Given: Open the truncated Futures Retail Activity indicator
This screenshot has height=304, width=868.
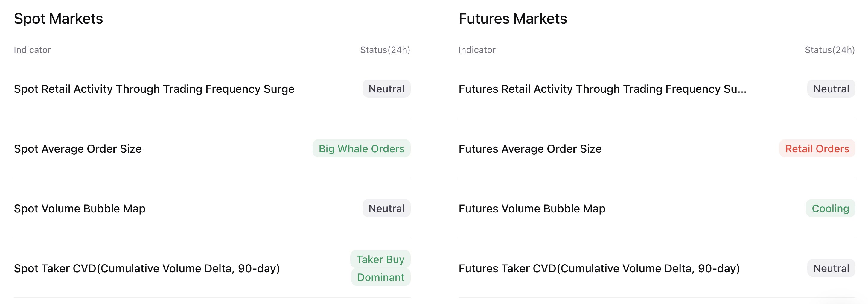Looking at the screenshot, I should (x=602, y=89).
